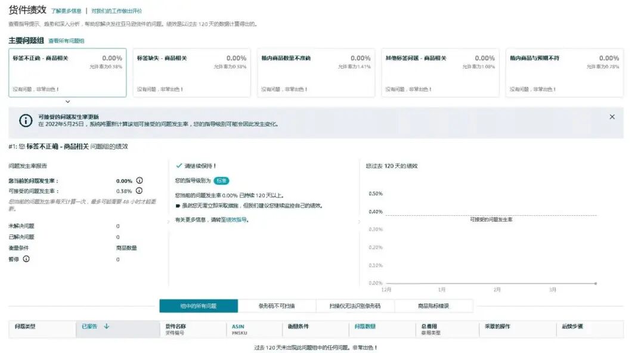Click the info icon beside 可接受的问题发生率
Viewport: 644px width, 353px height.
click(140, 192)
